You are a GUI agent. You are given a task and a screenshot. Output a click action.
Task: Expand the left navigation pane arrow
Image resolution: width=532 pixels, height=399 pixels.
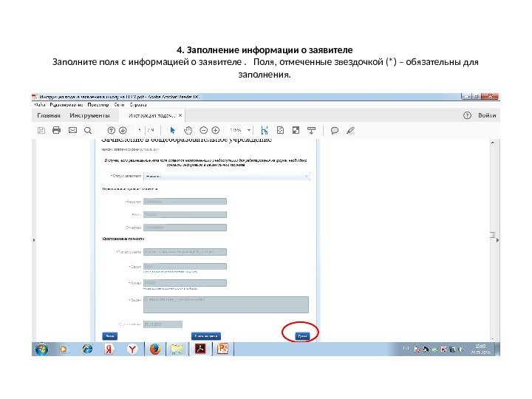coord(34,240)
